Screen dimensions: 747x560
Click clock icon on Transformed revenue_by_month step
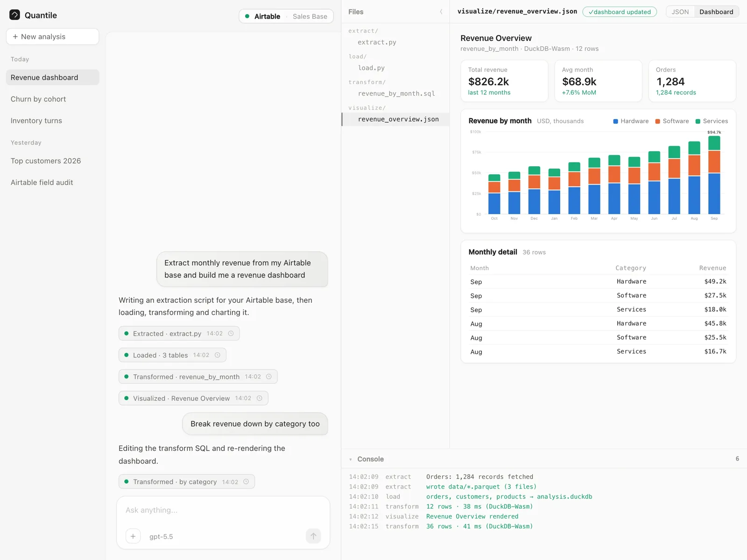pos(268,377)
